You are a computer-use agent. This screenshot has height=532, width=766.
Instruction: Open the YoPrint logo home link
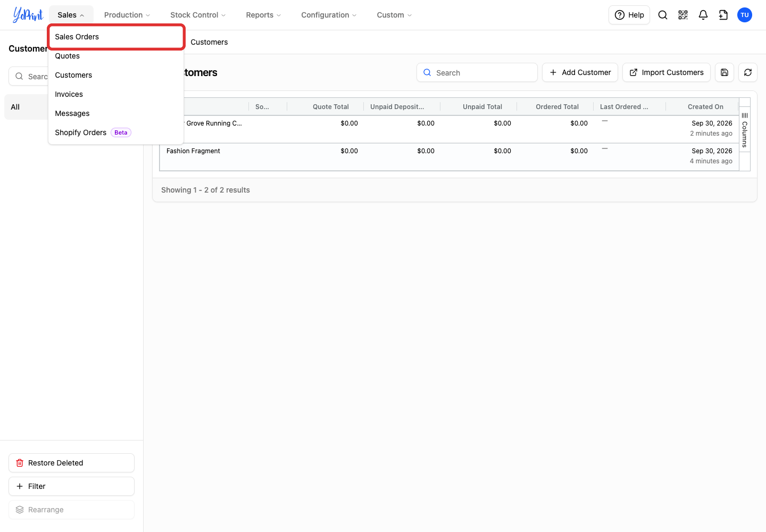[x=28, y=15]
